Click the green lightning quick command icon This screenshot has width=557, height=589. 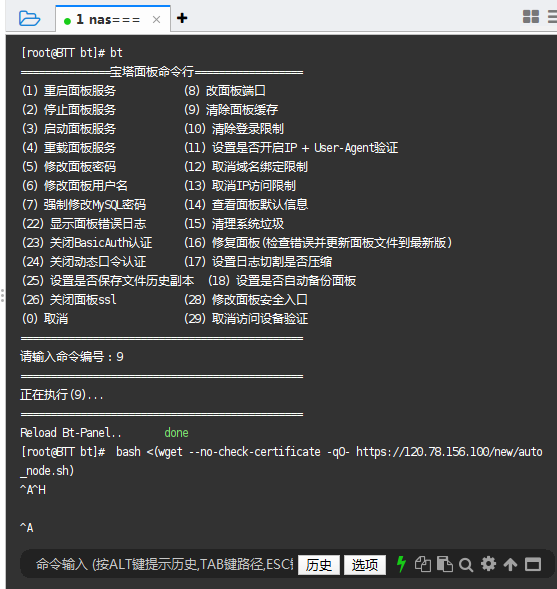pos(401,564)
